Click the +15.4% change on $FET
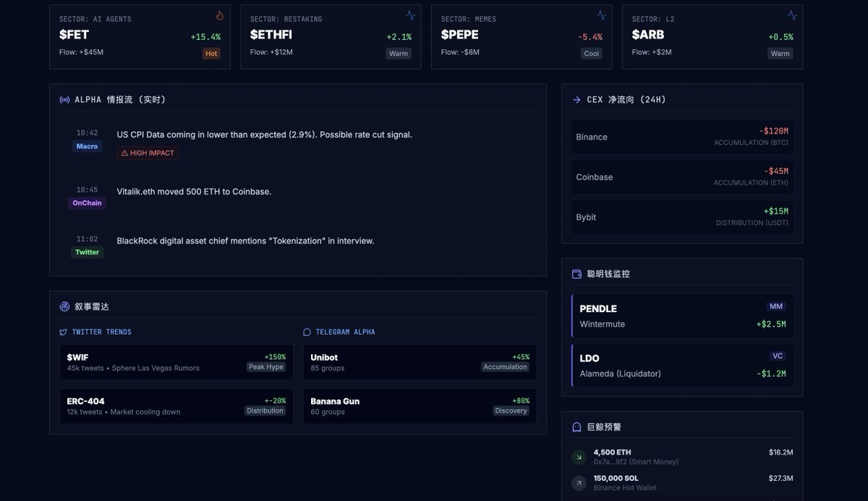 coord(205,37)
